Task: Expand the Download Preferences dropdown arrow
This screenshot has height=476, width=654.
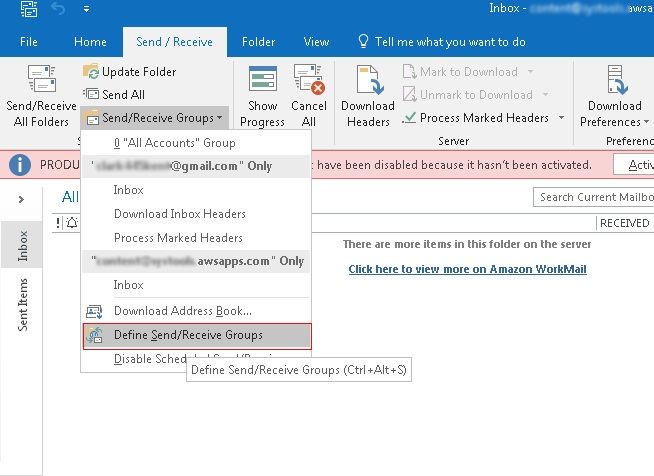Action: [x=646, y=122]
